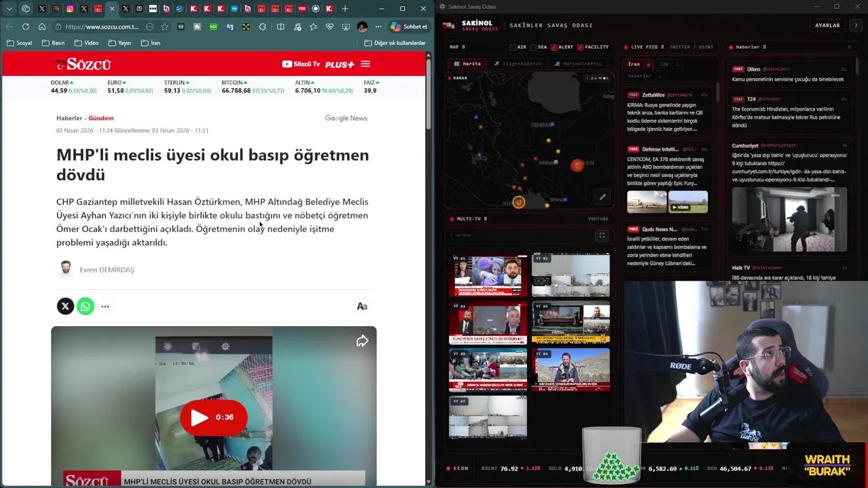
Task: Expand Multi-TV to fullscreen
Action: click(601, 235)
